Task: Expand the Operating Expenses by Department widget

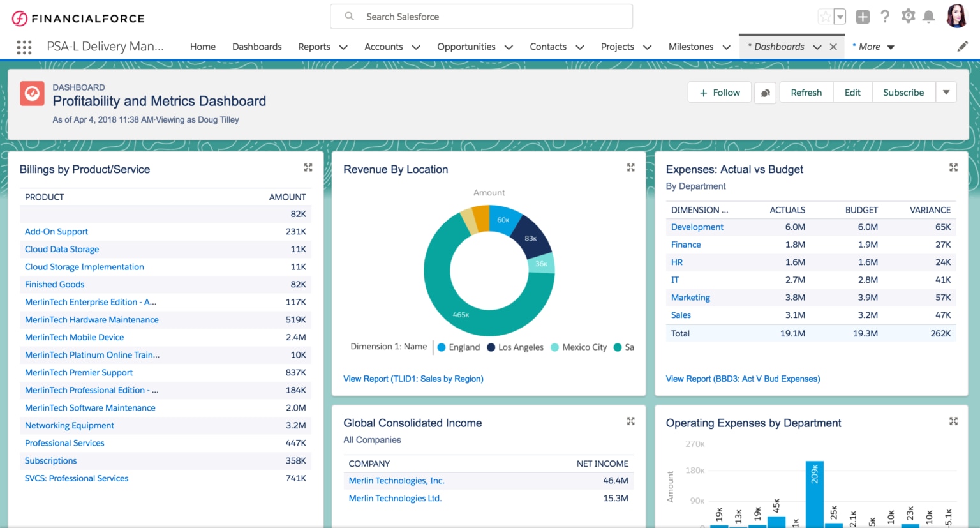Action: 953,421
